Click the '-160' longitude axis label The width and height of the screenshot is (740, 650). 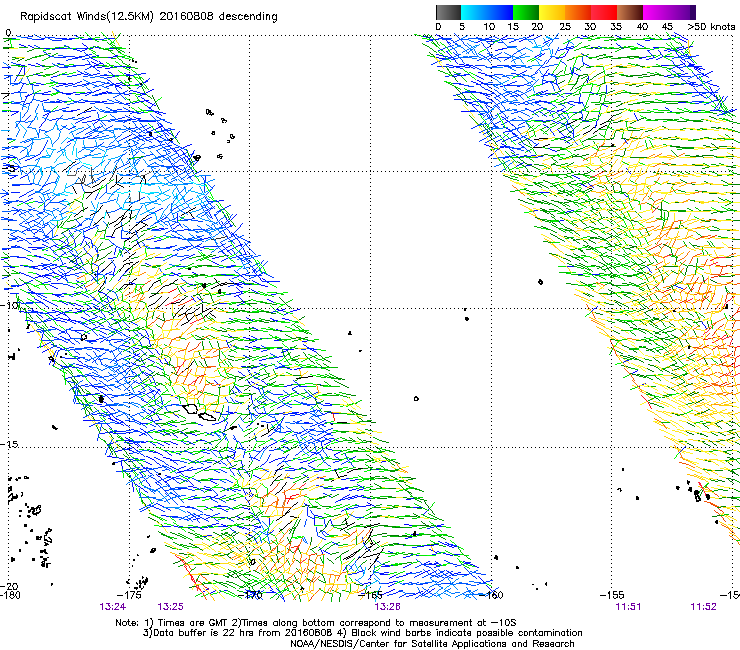tap(491, 595)
